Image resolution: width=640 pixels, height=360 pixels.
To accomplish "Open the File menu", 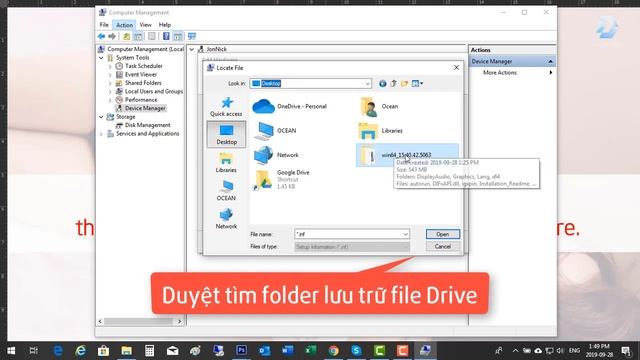I will (104, 25).
